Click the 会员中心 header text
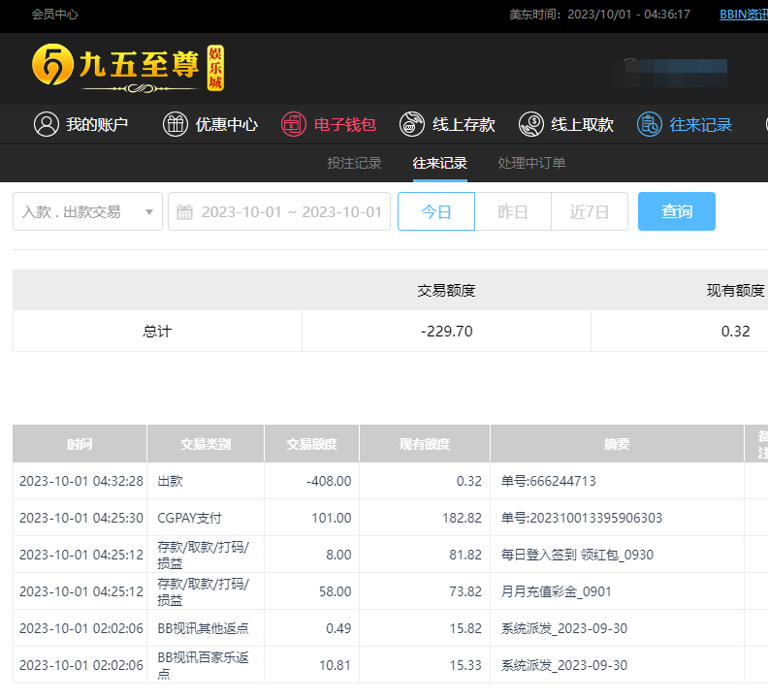This screenshot has width=768, height=700. tap(55, 15)
